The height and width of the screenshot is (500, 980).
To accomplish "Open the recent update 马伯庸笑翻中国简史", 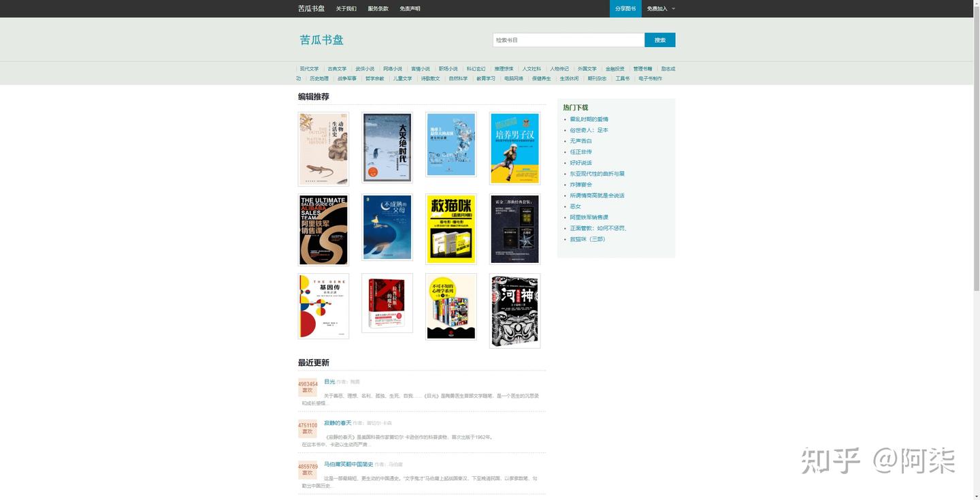I will pos(348,464).
